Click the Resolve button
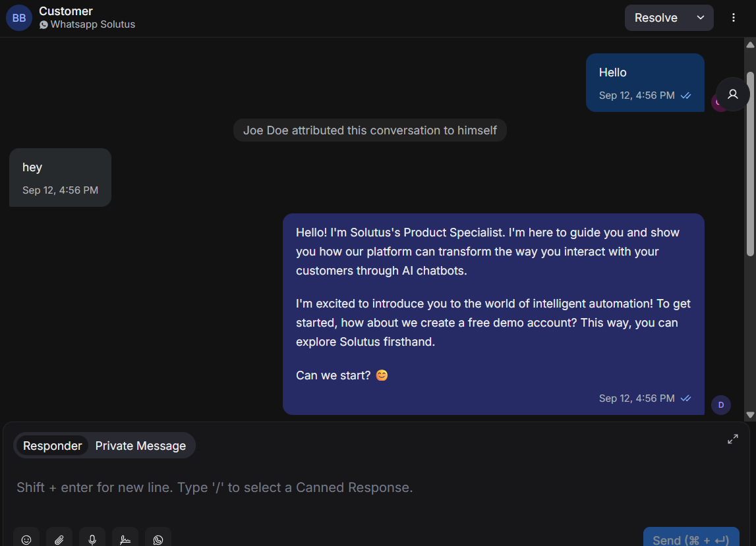 pyautogui.click(x=656, y=18)
